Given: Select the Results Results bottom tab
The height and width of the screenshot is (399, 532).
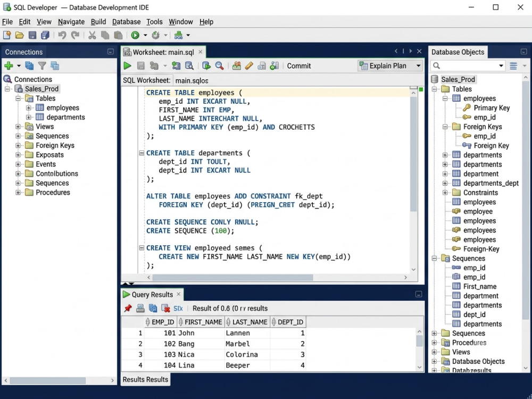Looking at the screenshot, I should (x=145, y=379).
